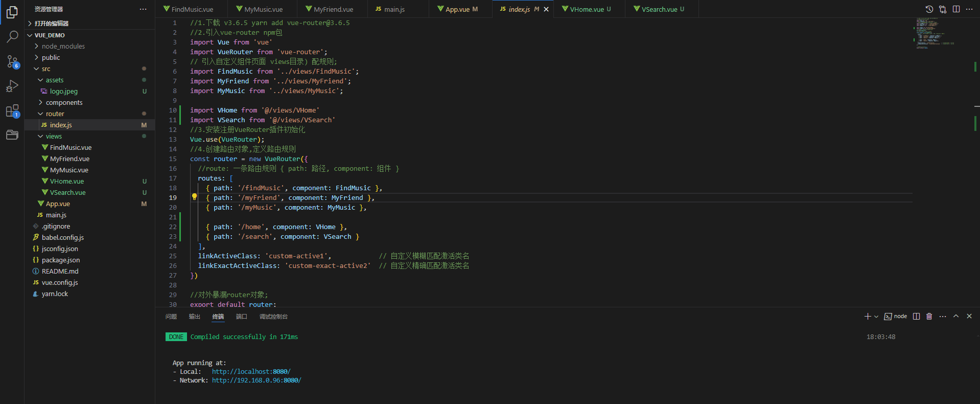Image resolution: width=980 pixels, height=404 pixels.
Task: Place cursor on 'Vue.use(VueRouter);' line
Action: coord(227,139)
